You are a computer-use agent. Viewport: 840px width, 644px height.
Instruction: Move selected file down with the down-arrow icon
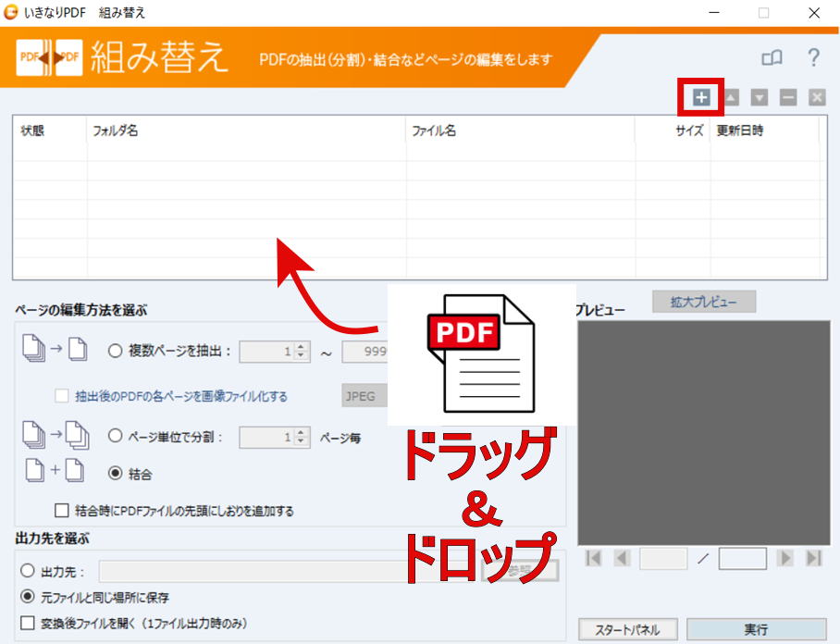tap(760, 97)
